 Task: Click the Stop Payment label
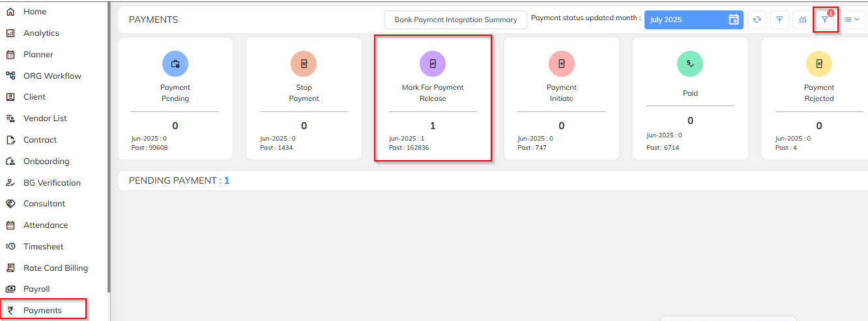304,93
